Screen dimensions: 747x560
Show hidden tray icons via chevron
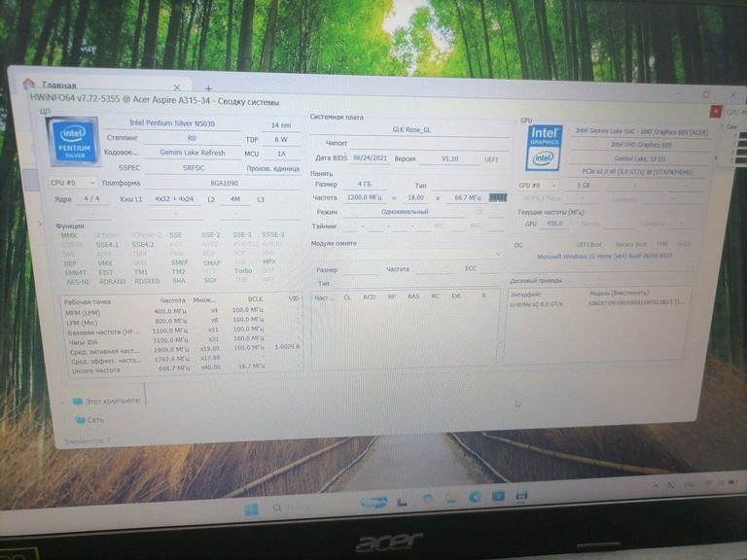(x=656, y=486)
